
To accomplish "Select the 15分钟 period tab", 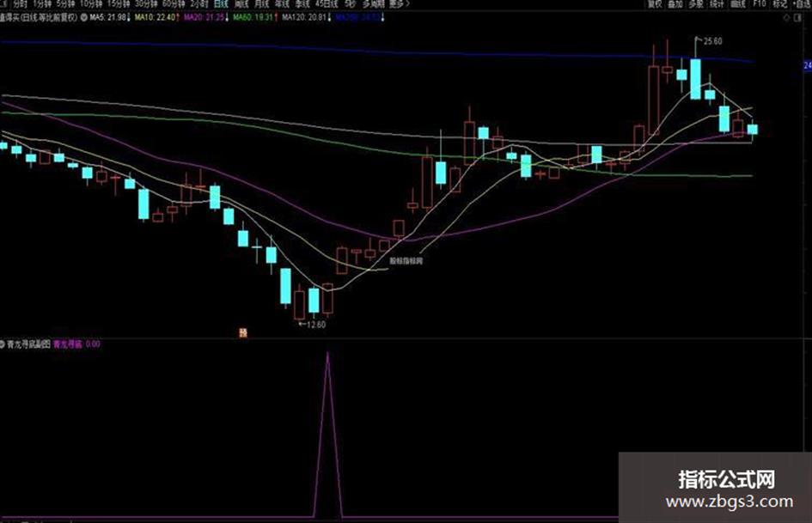I will (x=119, y=3).
